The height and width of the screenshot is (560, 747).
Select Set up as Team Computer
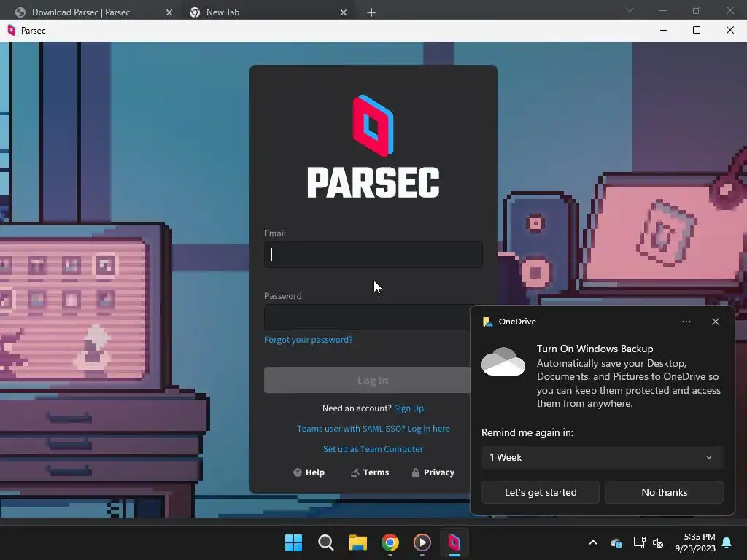tap(373, 449)
